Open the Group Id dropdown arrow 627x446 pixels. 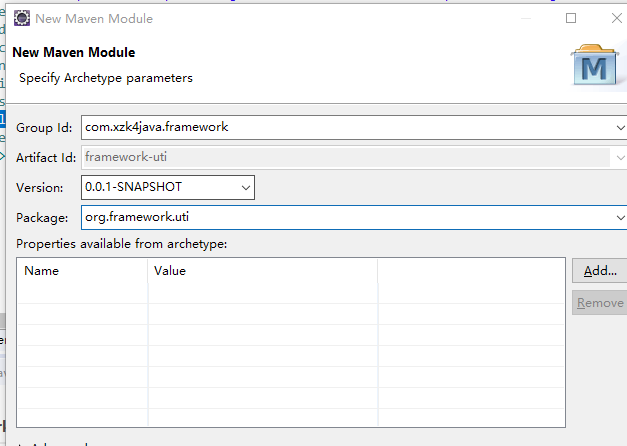[621, 128]
